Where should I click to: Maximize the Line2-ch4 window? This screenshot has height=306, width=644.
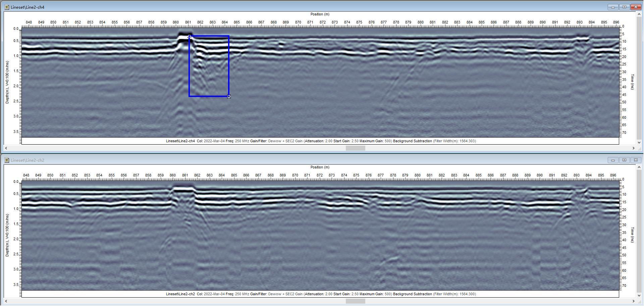point(625,7)
